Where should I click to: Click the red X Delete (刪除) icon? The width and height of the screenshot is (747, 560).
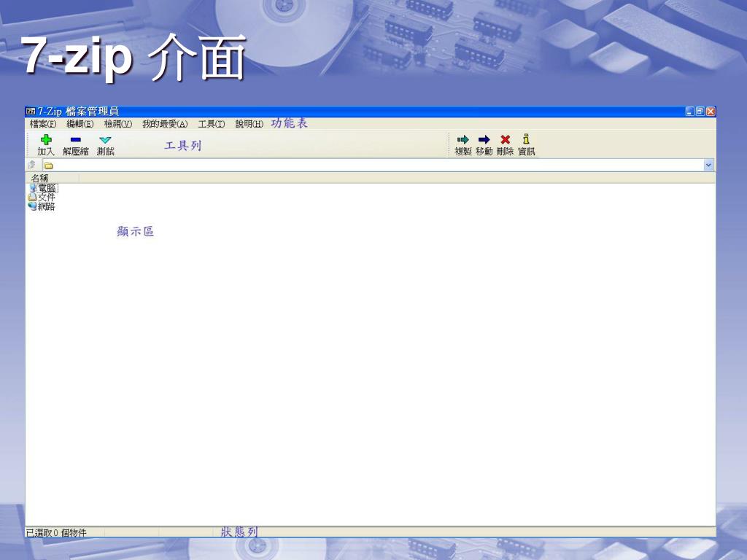(x=506, y=139)
